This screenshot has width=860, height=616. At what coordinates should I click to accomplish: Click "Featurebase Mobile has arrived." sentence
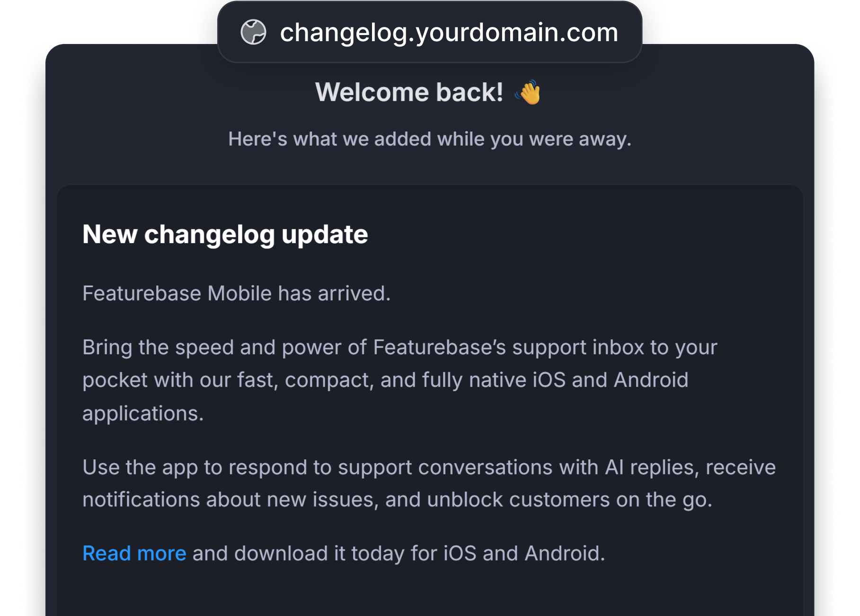tap(236, 293)
